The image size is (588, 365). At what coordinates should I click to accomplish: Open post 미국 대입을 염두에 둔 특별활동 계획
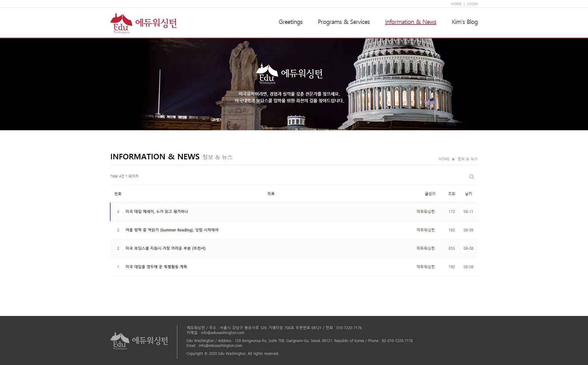point(156,267)
